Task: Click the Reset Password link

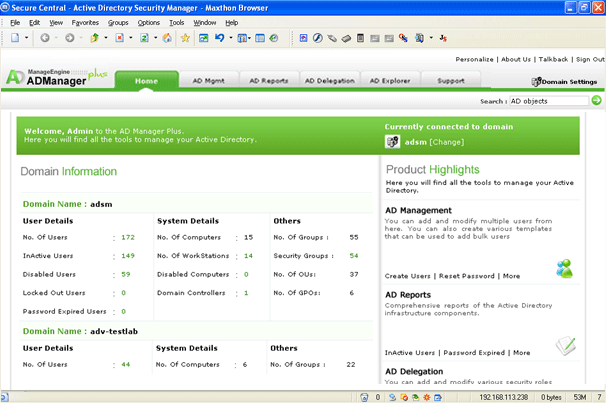Action: pyautogui.click(x=466, y=276)
